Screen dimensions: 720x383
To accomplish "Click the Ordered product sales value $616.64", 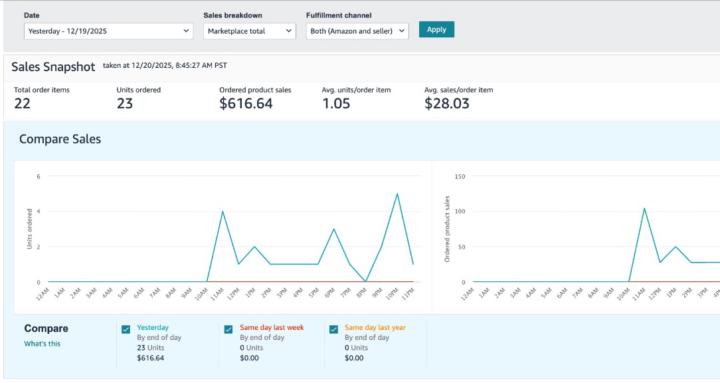I will [246, 103].
